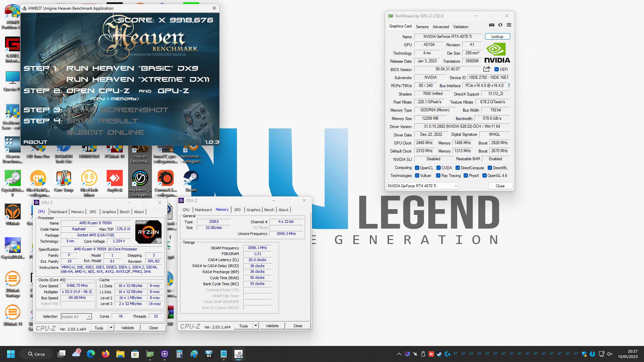Click Validate in CPU-Z Memory window

pyautogui.click(x=272, y=326)
